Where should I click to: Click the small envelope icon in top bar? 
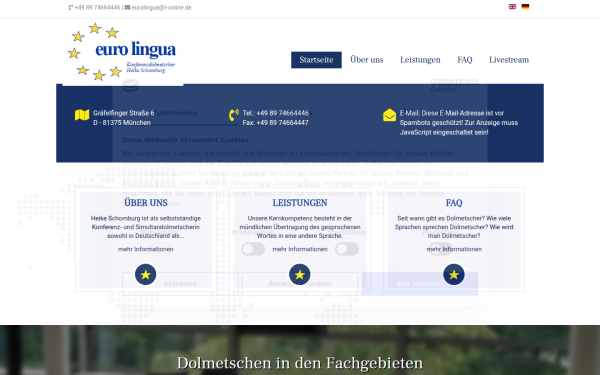127,7
